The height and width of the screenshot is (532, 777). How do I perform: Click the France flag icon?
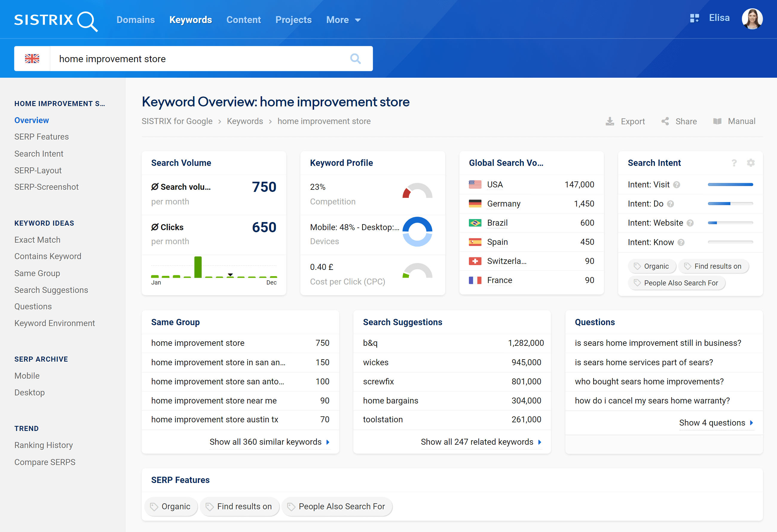coord(475,280)
